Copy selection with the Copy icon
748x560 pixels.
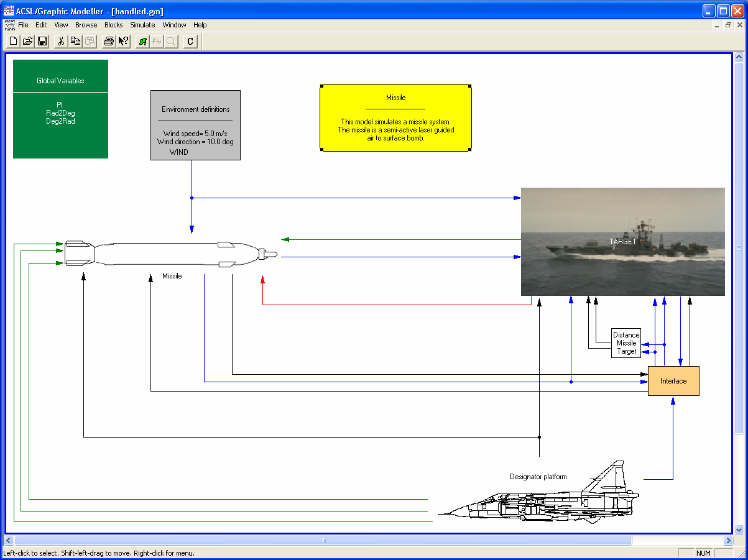tap(75, 42)
